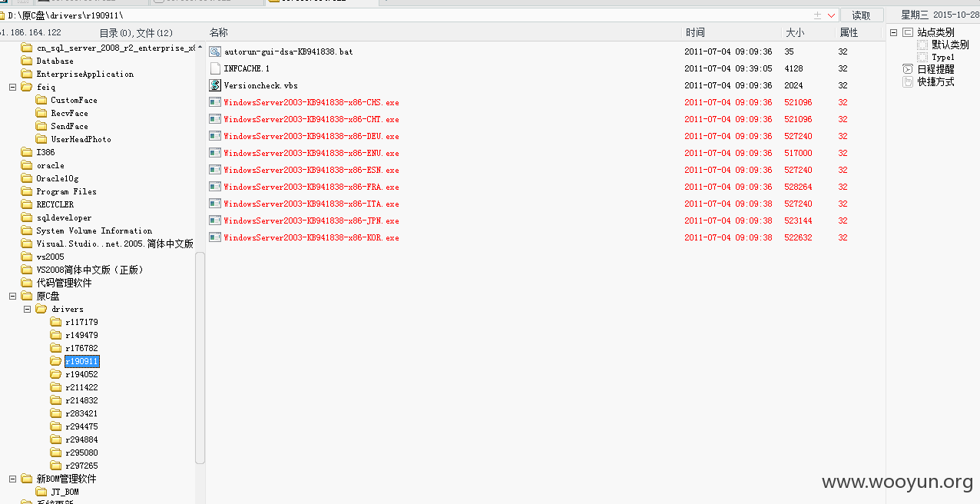Open the path history dropdown arrow

coord(832,15)
